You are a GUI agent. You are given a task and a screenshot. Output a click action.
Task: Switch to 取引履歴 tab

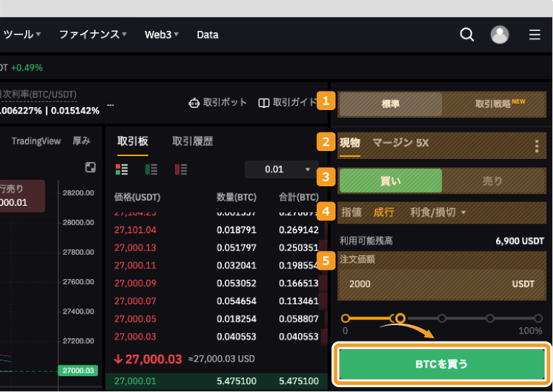pos(192,142)
